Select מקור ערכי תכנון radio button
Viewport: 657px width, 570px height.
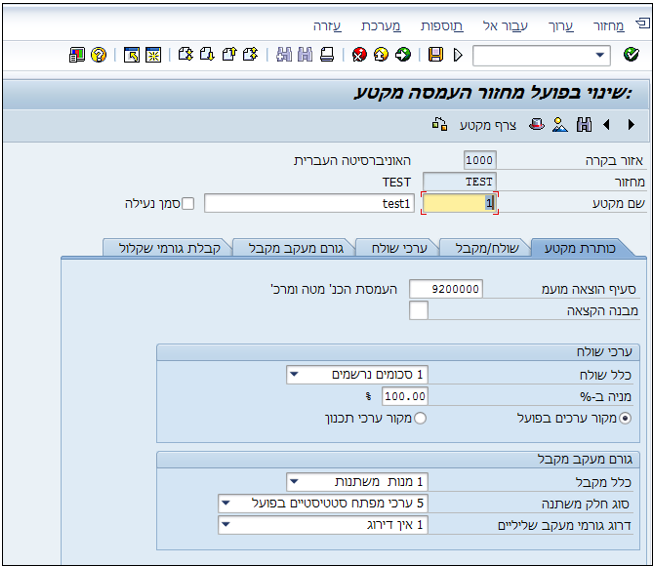(x=420, y=418)
